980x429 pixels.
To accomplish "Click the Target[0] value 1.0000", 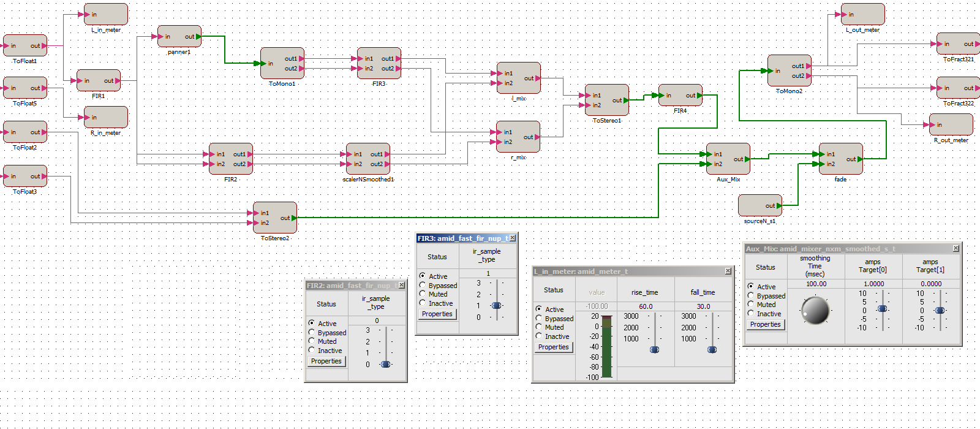I will [x=874, y=284].
